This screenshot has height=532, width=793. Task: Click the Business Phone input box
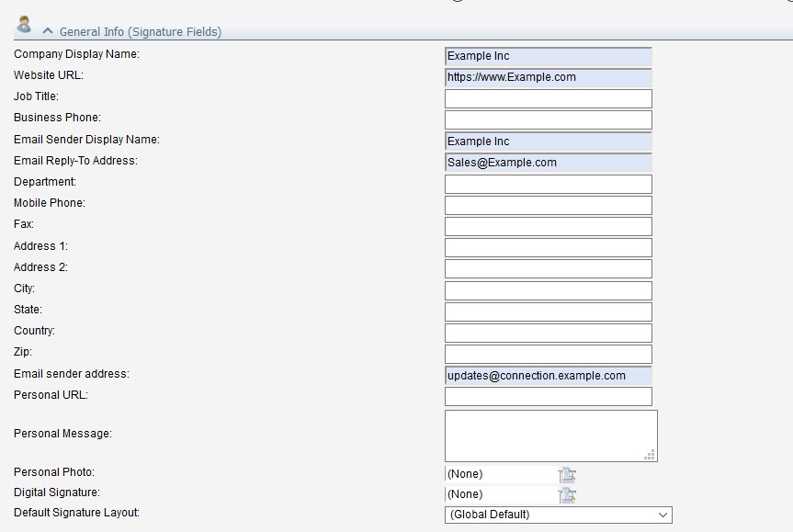tap(549, 119)
